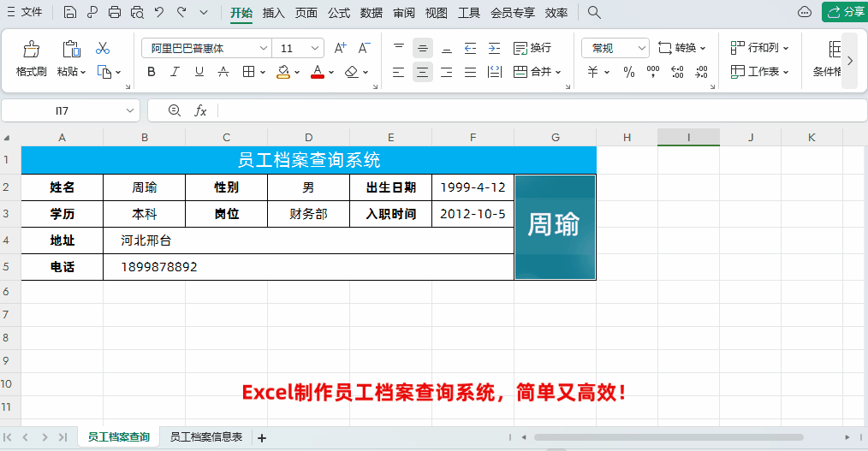Open the Name Box dropdown arrow
Image resolution: width=868 pixels, height=451 pixels.
pyautogui.click(x=130, y=110)
